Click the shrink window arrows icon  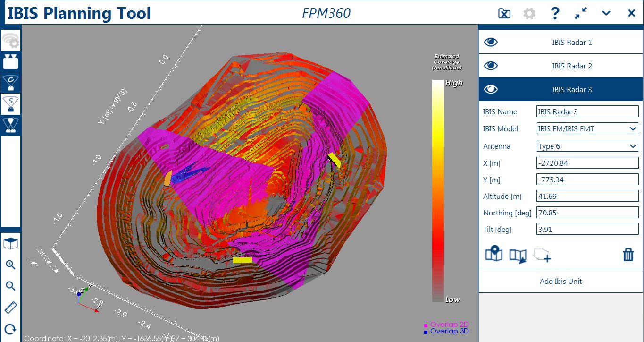[581, 13]
